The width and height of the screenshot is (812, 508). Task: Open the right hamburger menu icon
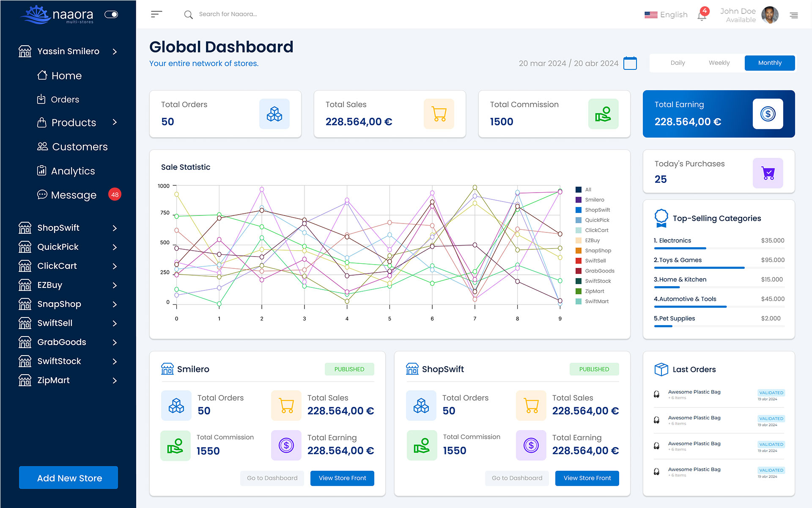tap(794, 15)
